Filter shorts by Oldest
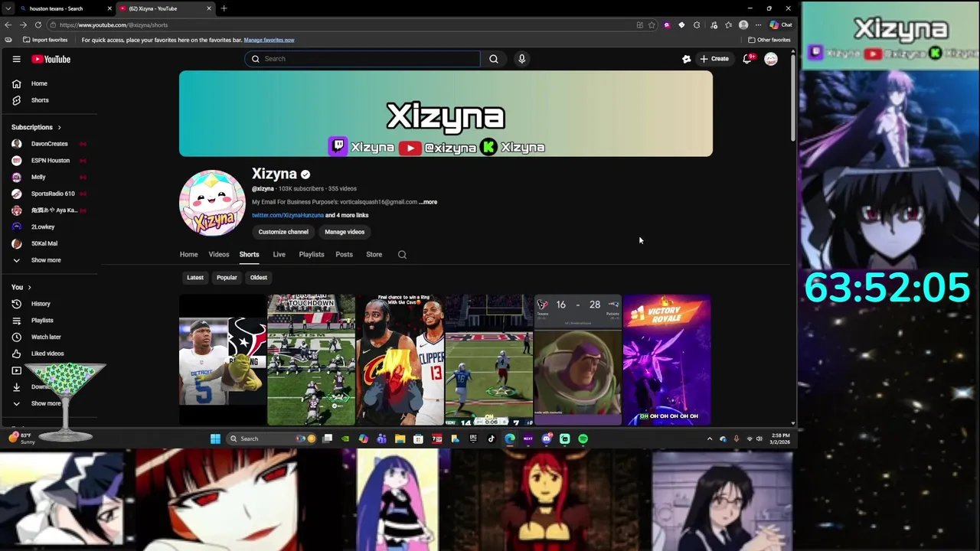Screen dimensions: 980x551 pyautogui.click(x=259, y=278)
